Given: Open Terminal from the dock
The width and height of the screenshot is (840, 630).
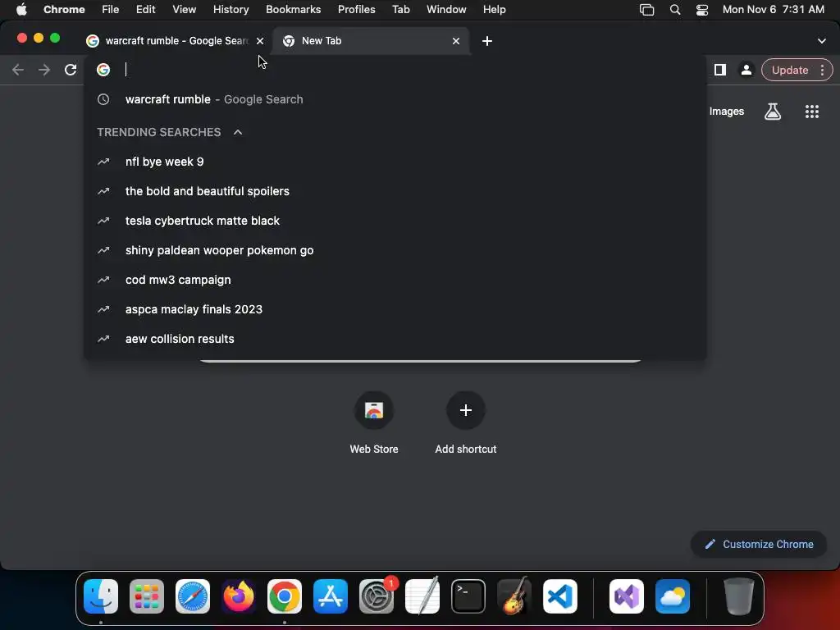Looking at the screenshot, I should [x=468, y=596].
